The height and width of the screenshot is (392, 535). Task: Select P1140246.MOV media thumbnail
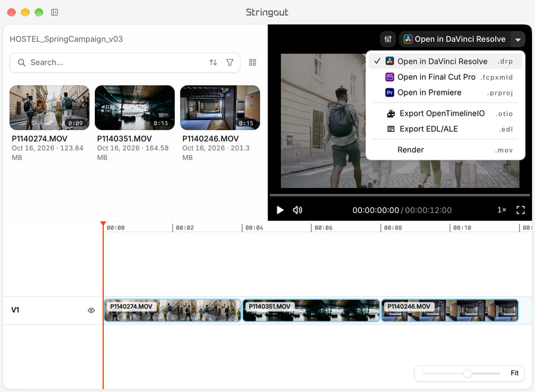click(x=220, y=107)
